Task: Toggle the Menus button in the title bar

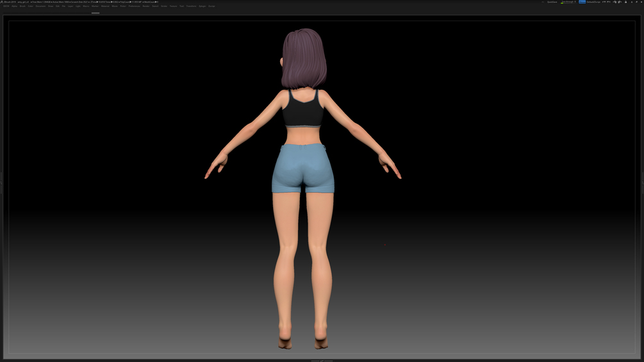Action: (x=582, y=2)
